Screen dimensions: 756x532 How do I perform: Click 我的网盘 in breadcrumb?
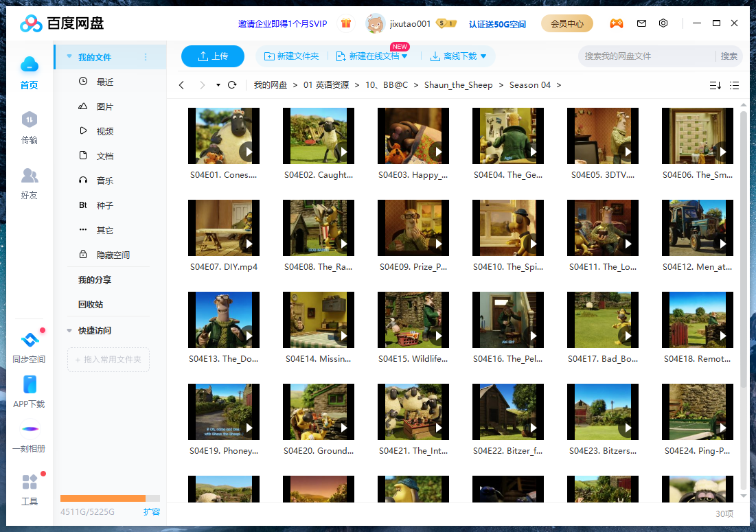pos(271,85)
